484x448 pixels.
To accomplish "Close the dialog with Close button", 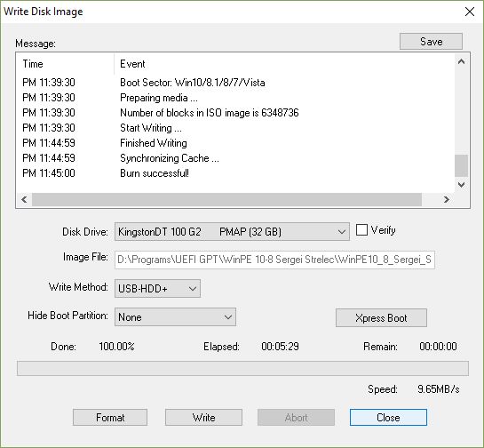I will click(x=388, y=418).
